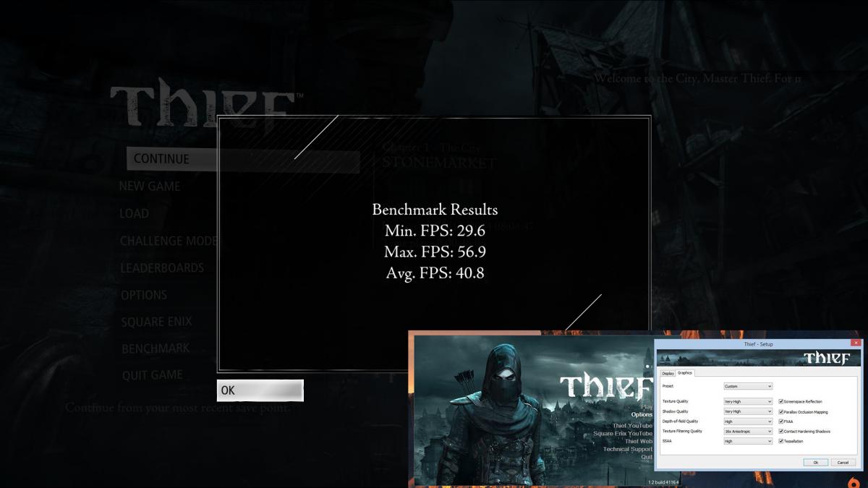Click Play in the Thief launcher
Viewport: 868px width, 488px height.
point(647,407)
